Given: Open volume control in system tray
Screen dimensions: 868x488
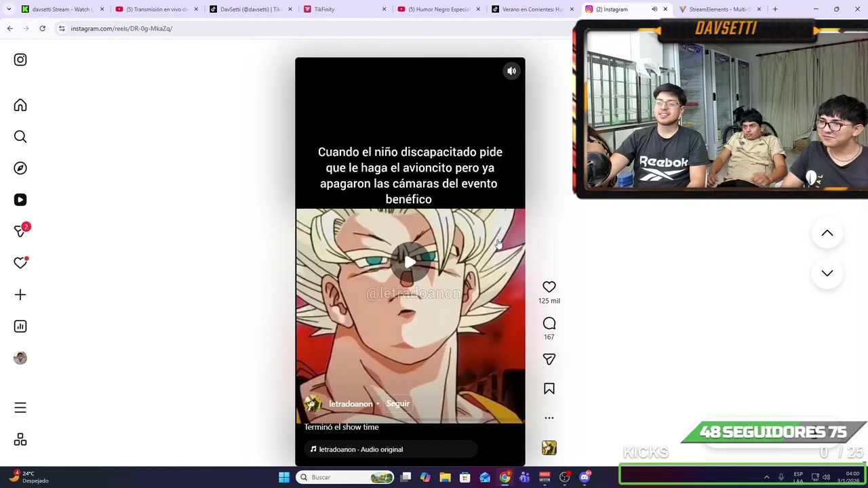Looking at the screenshot, I should (826, 477).
